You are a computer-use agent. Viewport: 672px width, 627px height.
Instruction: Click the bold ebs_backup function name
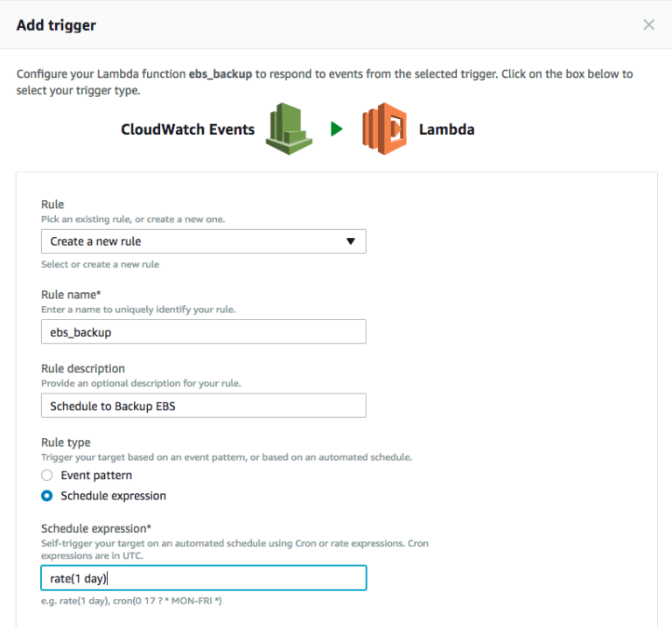220,74
